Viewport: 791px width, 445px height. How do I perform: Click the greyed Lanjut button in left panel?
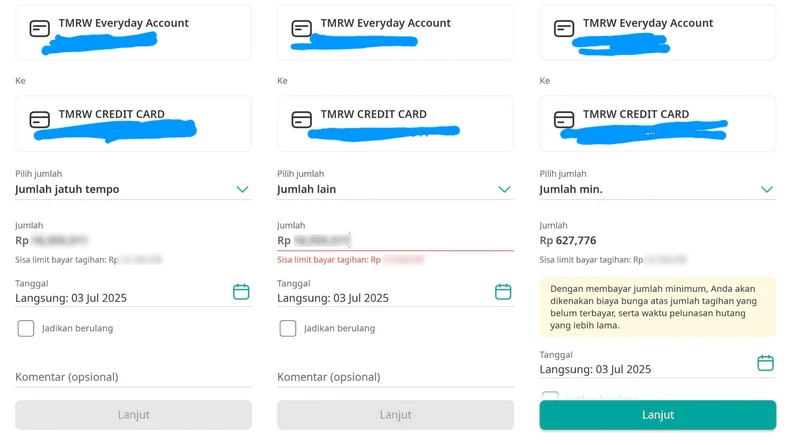[x=133, y=415]
